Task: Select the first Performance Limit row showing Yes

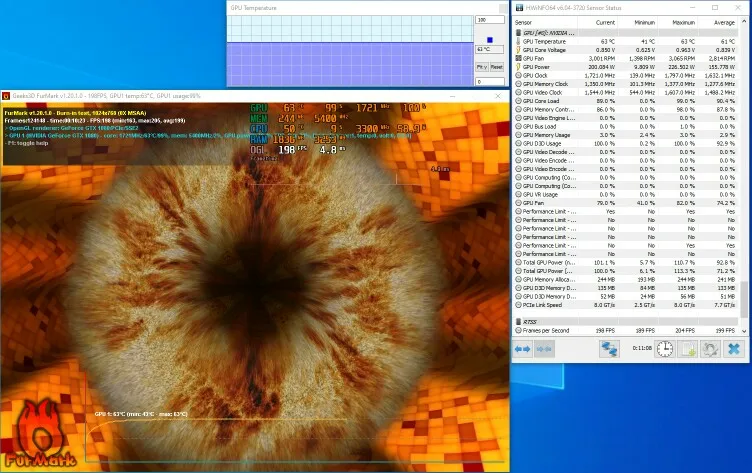Action: pos(625,212)
